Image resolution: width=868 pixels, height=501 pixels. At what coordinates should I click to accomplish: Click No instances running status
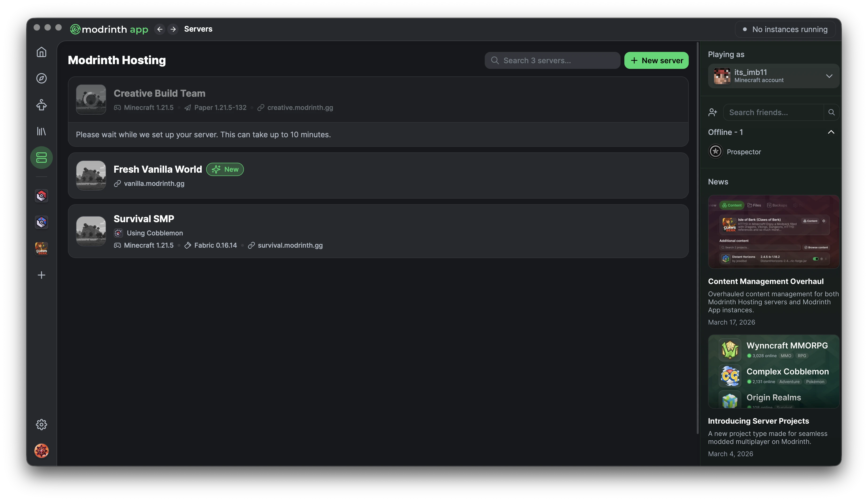coord(785,29)
